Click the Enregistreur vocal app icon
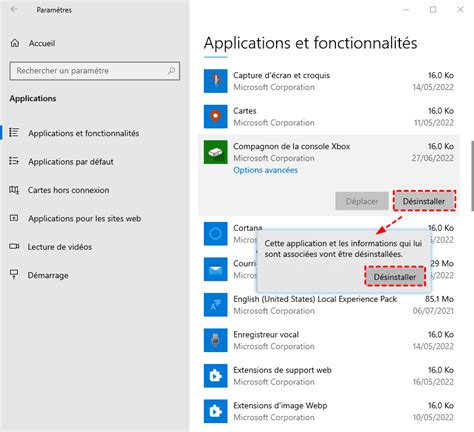This screenshot has width=474, height=432. (216, 340)
